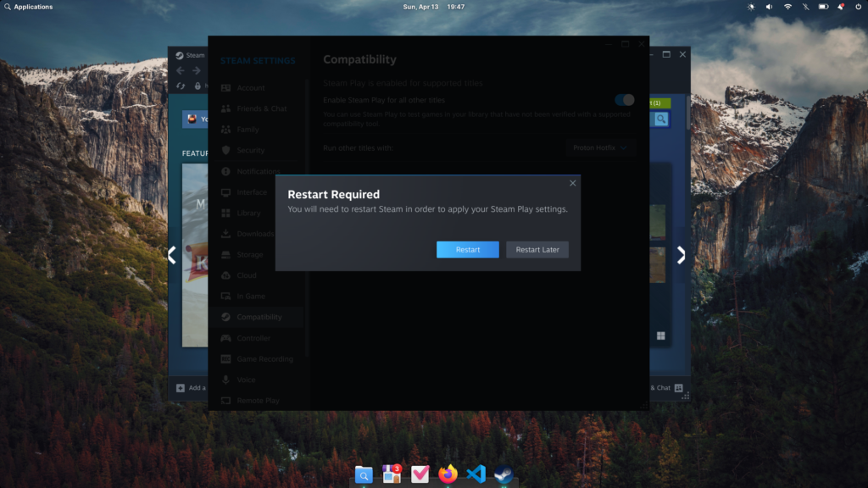Open Account settings in sidebar
868x488 pixels.
[x=258, y=88]
